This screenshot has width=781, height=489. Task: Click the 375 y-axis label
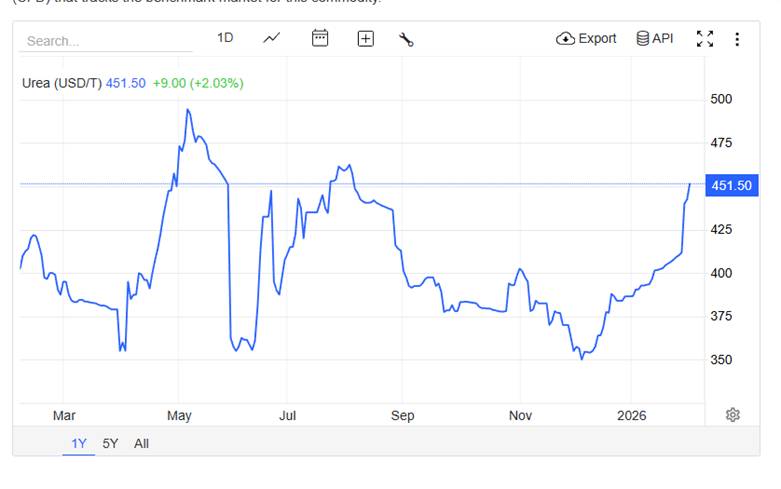click(721, 316)
